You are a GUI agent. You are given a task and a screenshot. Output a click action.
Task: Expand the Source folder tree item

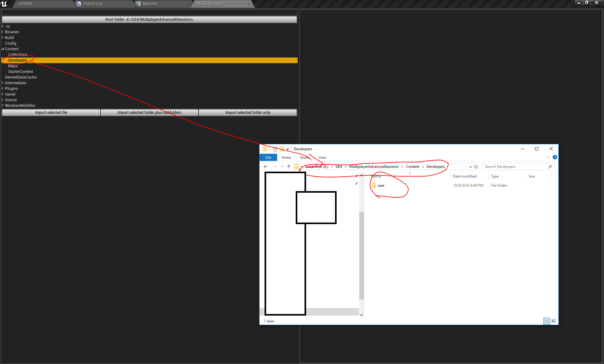(3, 100)
